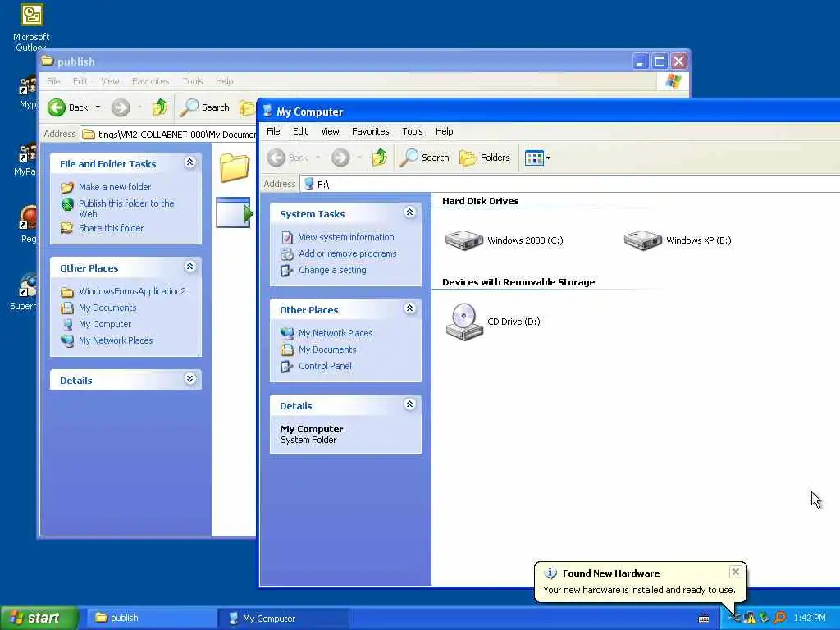Toggle the Folders pane in My Computer

point(485,157)
